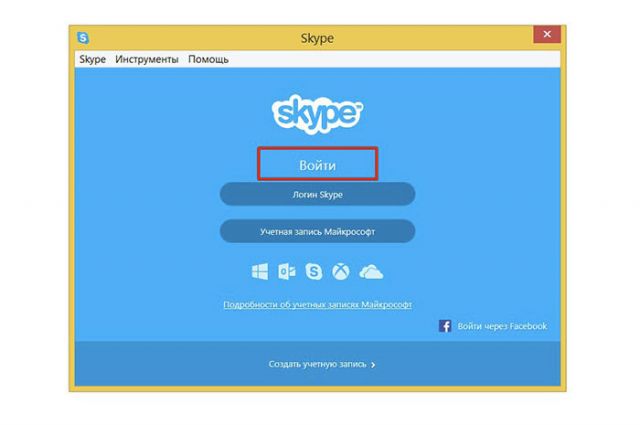Open the Skype menu
Viewport: 640px width, 425px height.
pyautogui.click(x=93, y=59)
